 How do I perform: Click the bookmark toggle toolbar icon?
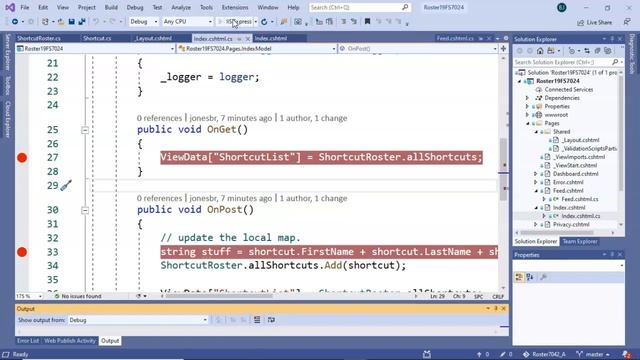click(x=367, y=22)
